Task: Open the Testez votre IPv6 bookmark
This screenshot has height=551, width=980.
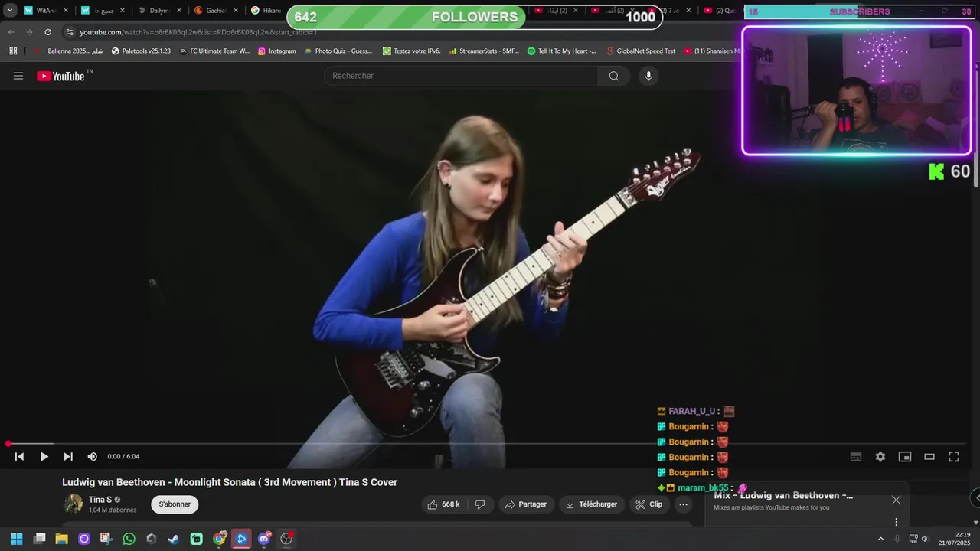Action: [x=411, y=51]
